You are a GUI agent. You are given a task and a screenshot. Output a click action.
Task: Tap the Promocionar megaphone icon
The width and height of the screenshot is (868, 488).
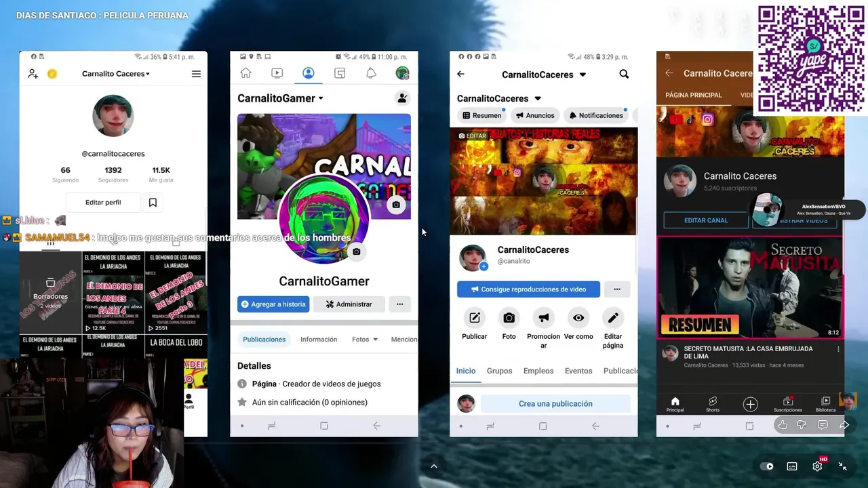pos(544,318)
